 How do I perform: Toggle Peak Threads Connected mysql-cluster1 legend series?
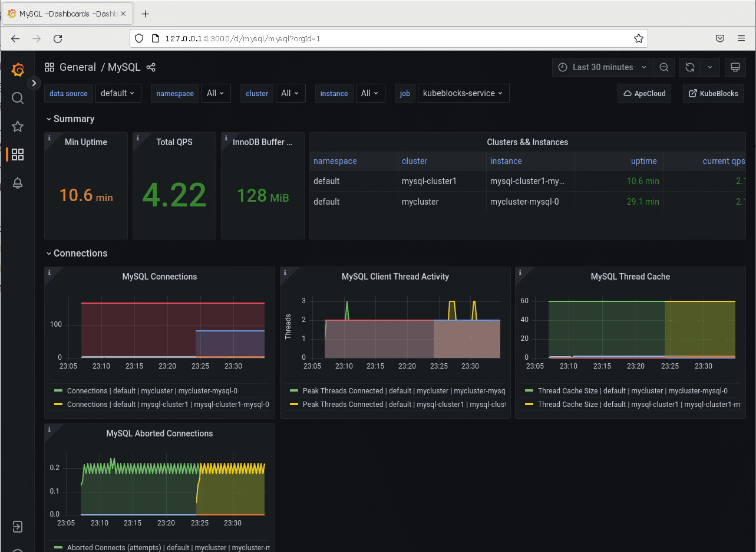(x=404, y=405)
